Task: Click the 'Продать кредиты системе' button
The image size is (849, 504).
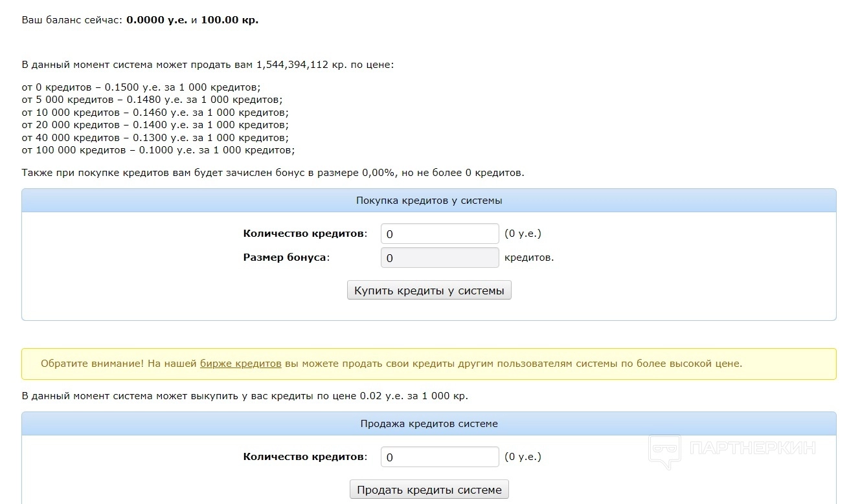Action: click(429, 490)
